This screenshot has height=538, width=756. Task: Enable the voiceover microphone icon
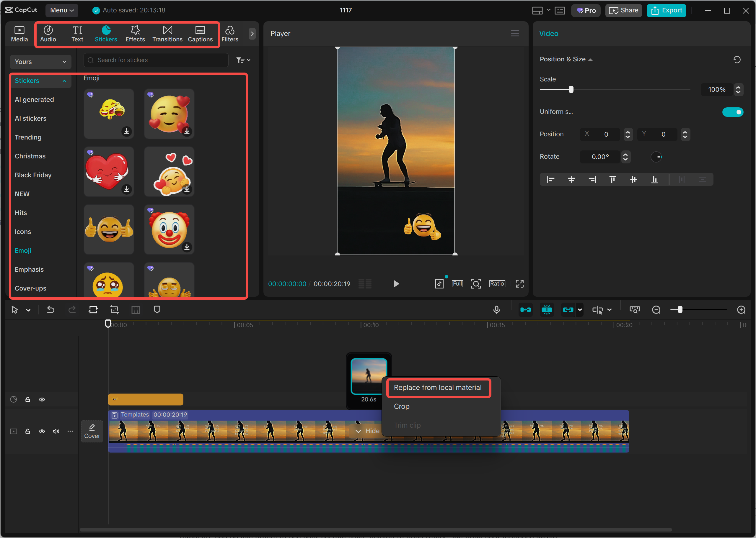(x=496, y=309)
